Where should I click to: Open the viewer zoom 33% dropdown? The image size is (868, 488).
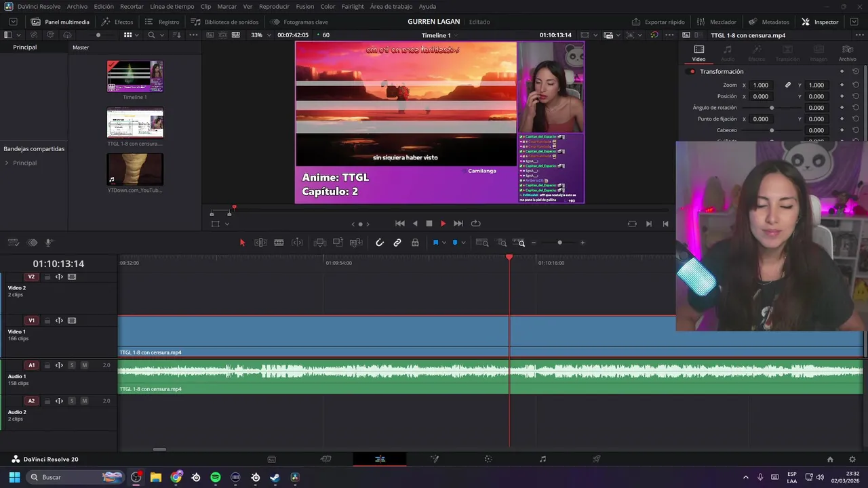260,35
